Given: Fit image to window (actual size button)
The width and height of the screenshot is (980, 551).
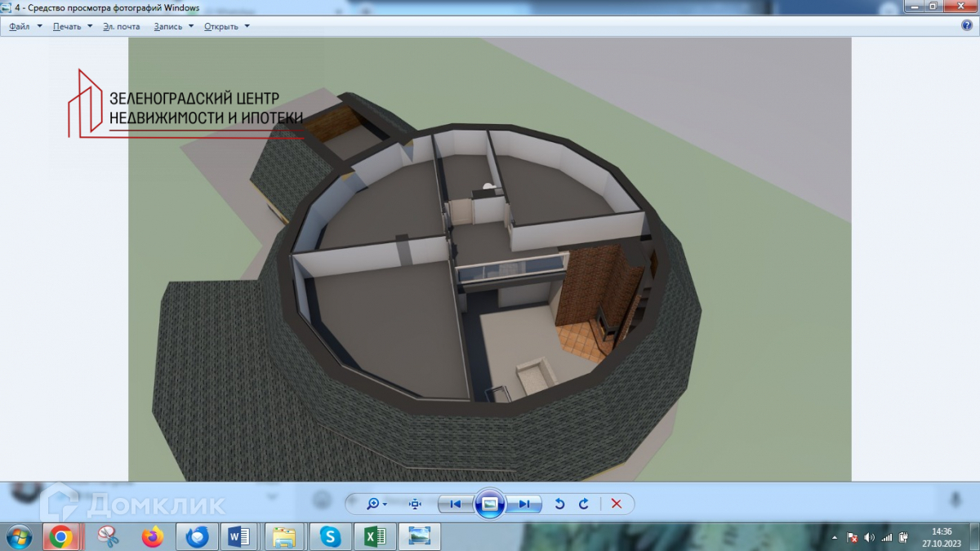Looking at the screenshot, I should [x=416, y=504].
